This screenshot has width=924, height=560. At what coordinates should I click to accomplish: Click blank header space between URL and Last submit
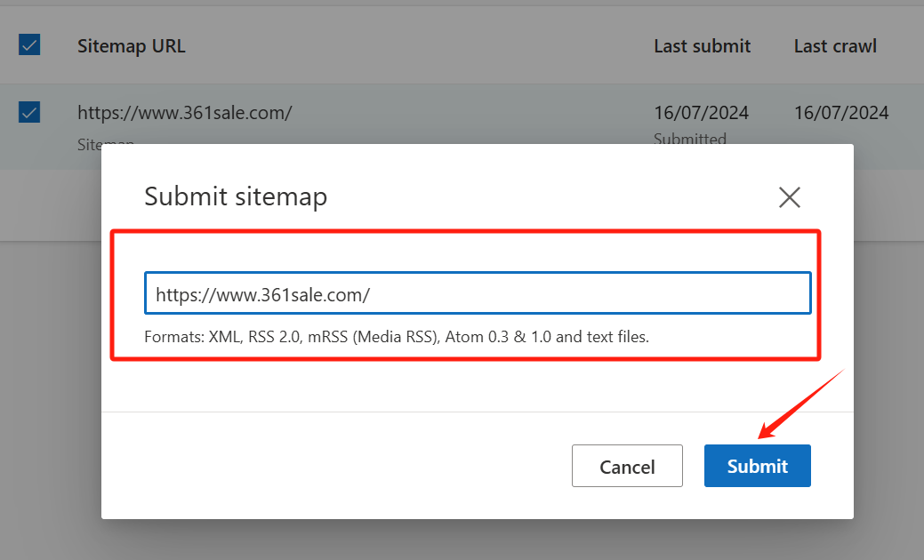418,46
